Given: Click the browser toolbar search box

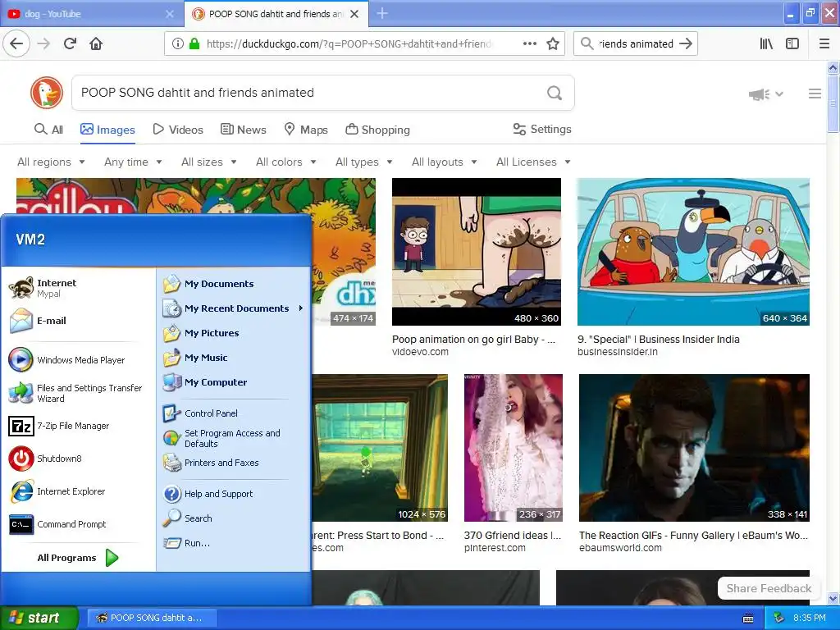Looking at the screenshot, I should (x=636, y=44).
